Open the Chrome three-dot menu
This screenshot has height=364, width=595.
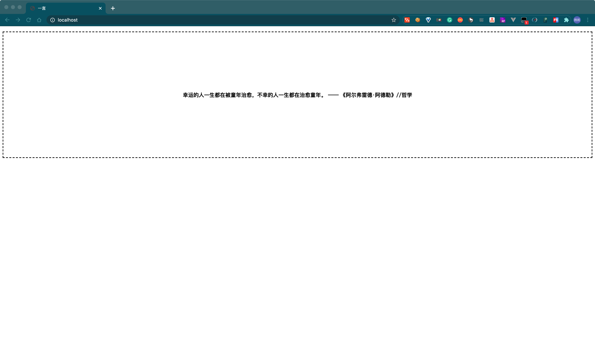click(x=588, y=20)
